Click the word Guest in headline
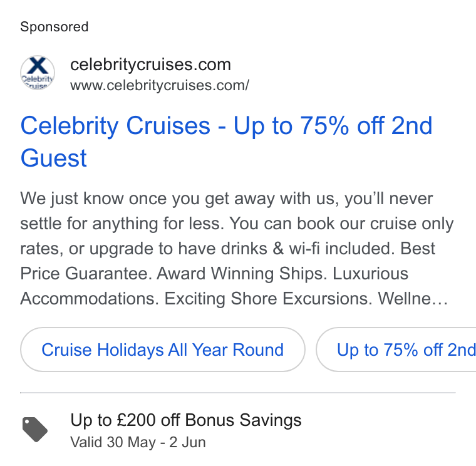Image resolution: width=476 pixels, height=466 pixels. 54,158
